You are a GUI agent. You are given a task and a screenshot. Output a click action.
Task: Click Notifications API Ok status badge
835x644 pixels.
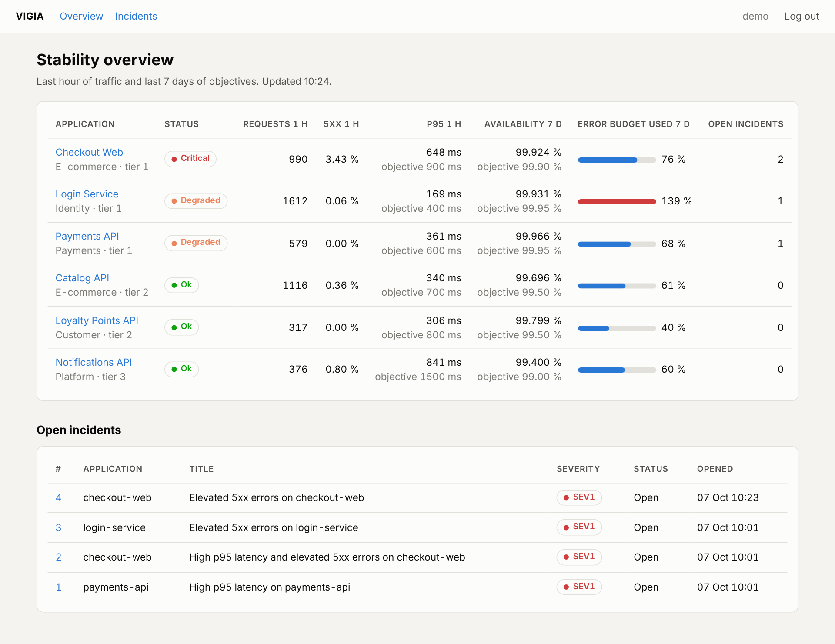coord(182,369)
